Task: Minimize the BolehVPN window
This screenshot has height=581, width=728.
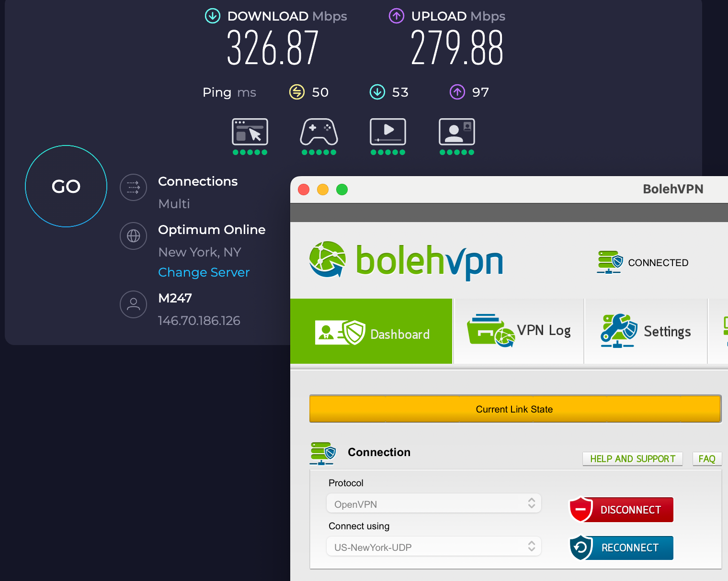Action: pyautogui.click(x=323, y=190)
